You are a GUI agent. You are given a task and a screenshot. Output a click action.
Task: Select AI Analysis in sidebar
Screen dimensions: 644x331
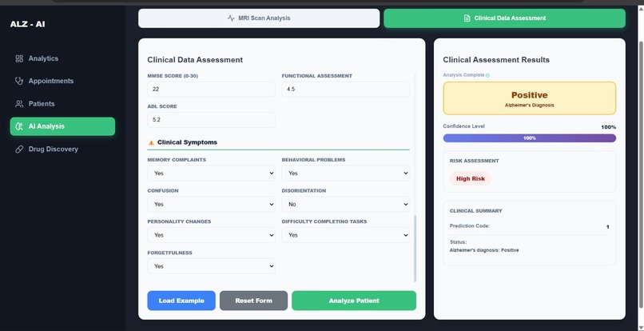[62, 126]
